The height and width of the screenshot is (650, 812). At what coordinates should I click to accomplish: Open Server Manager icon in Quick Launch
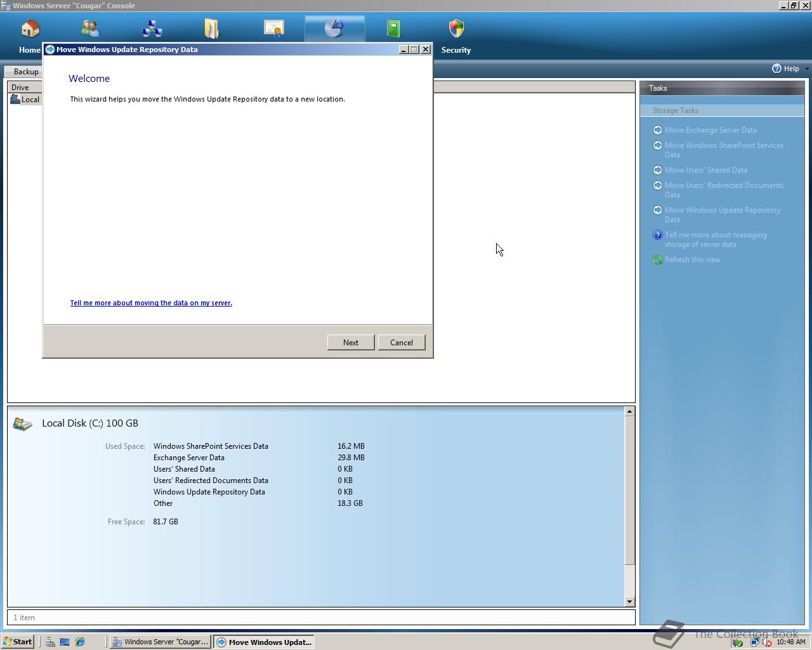pyautogui.click(x=49, y=642)
